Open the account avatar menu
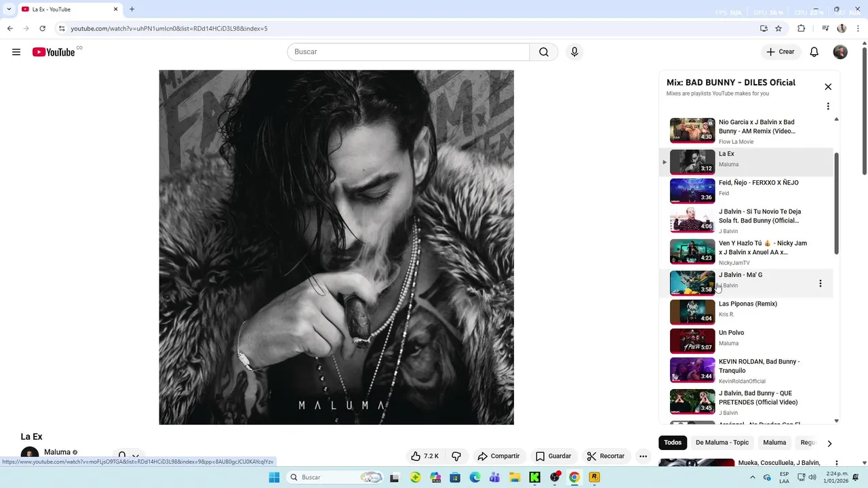This screenshot has width=868, height=488. coord(840,52)
